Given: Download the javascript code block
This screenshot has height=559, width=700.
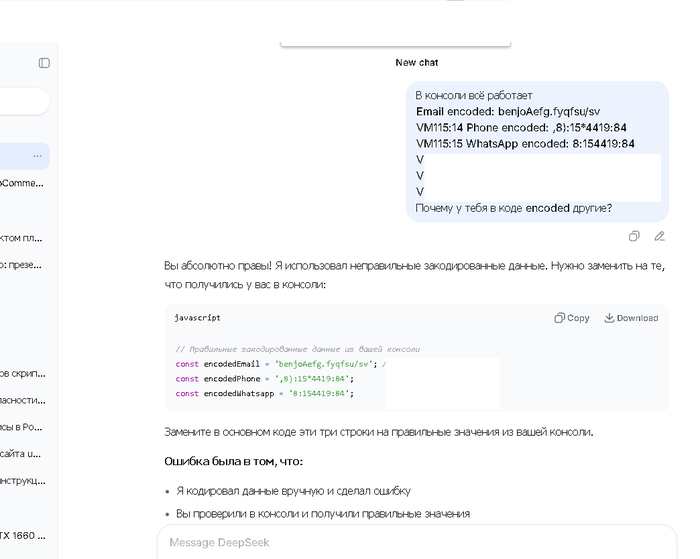Looking at the screenshot, I should [631, 318].
